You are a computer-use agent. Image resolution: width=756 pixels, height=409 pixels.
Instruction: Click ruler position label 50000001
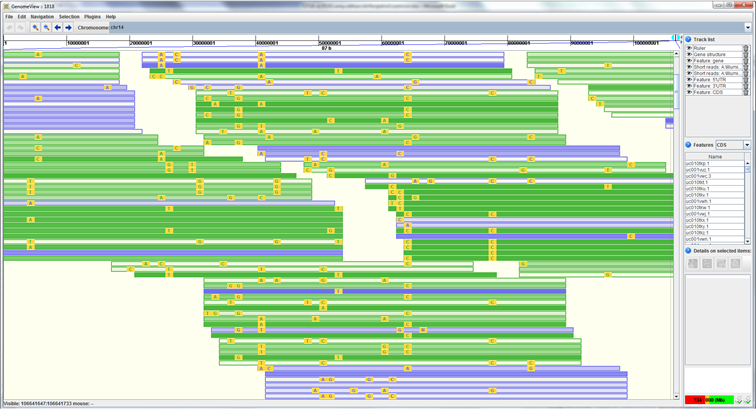(x=330, y=43)
